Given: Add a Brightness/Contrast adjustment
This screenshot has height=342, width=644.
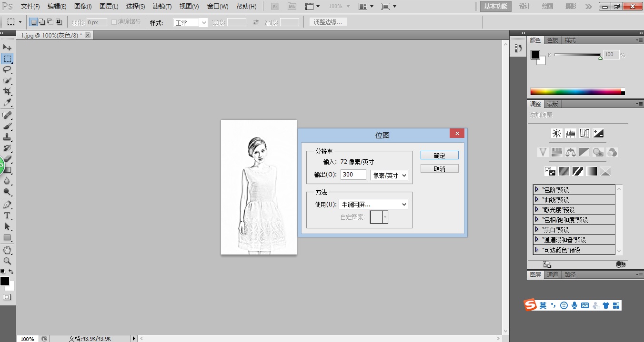Looking at the screenshot, I should pos(556,133).
